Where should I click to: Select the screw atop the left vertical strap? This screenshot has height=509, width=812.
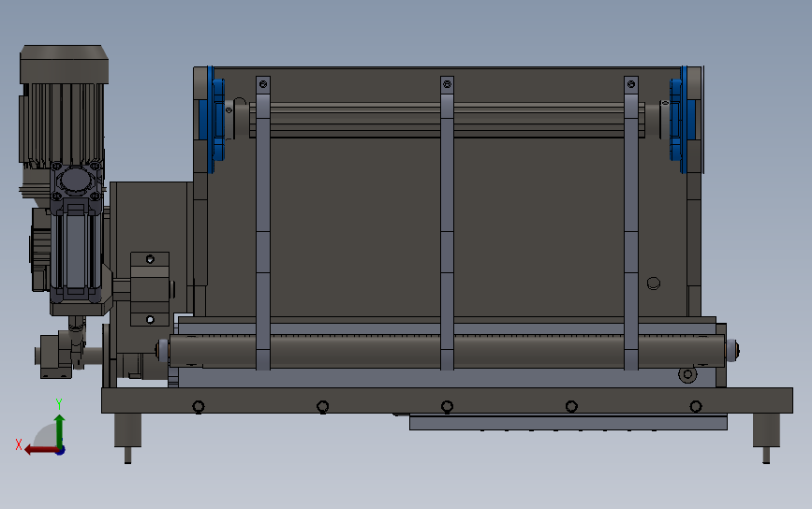[263, 84]
